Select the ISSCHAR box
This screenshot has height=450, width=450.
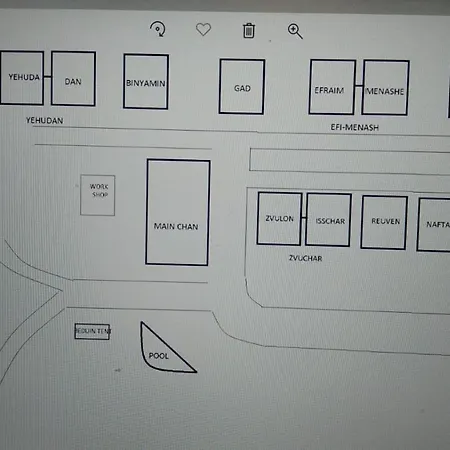(328, 220)
